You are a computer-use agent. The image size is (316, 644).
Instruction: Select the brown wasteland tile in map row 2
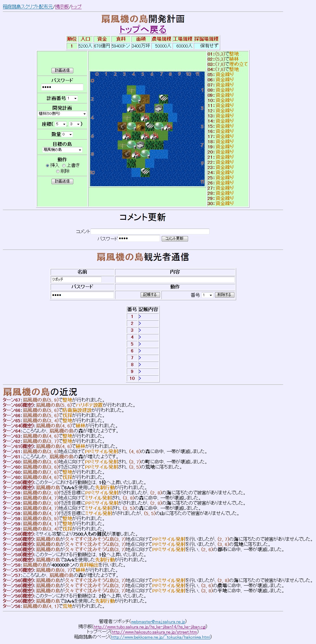(145, 99)
